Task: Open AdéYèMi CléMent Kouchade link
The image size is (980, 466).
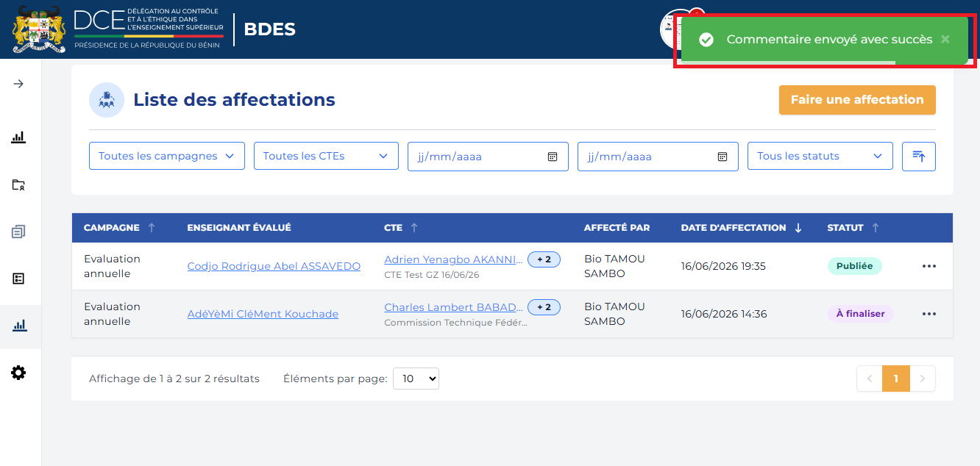Action: 263,314
